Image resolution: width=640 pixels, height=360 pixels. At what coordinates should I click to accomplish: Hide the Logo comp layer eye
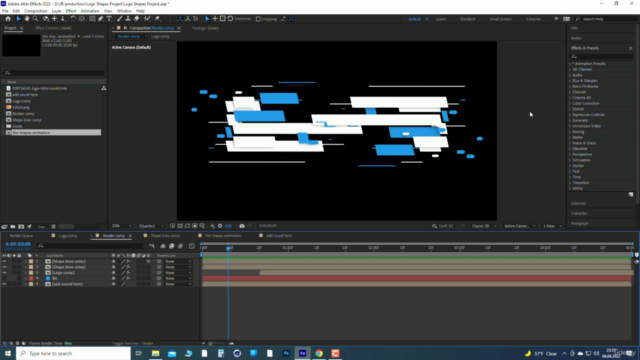4,273
